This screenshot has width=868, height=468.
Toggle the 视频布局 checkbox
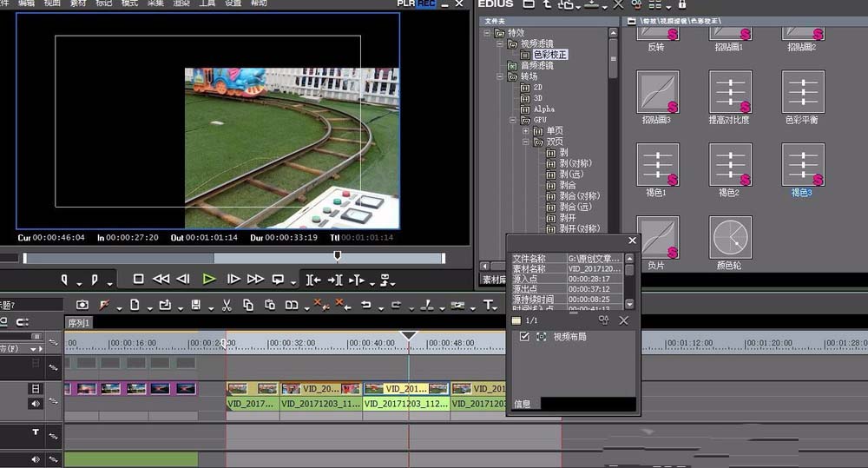point(524,336)
